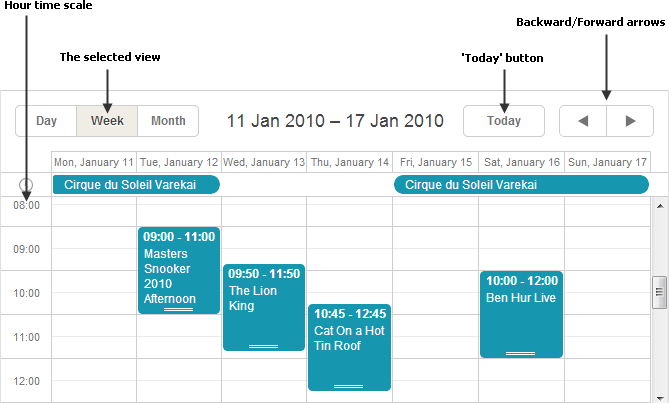The height and width of the screenshot is (403, 669).
Task: Jump to Today's date
Action: point(504,121)
